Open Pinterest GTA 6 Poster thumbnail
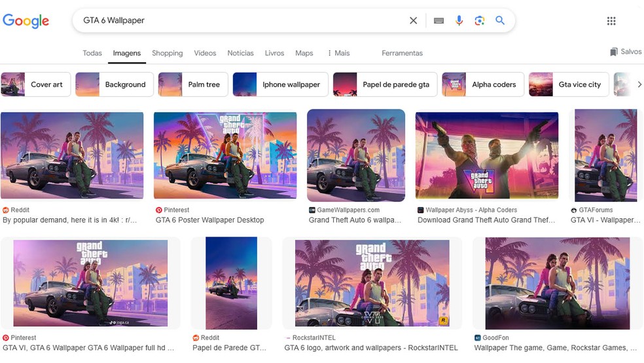This screenshot has height=363, width=644. [x=225, y=155]
